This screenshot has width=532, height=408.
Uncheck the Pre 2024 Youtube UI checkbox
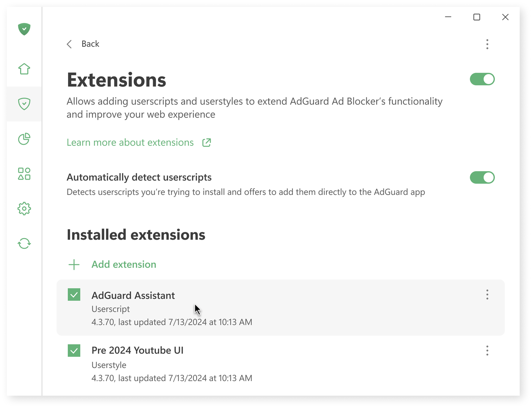click(x=74, y=351)
